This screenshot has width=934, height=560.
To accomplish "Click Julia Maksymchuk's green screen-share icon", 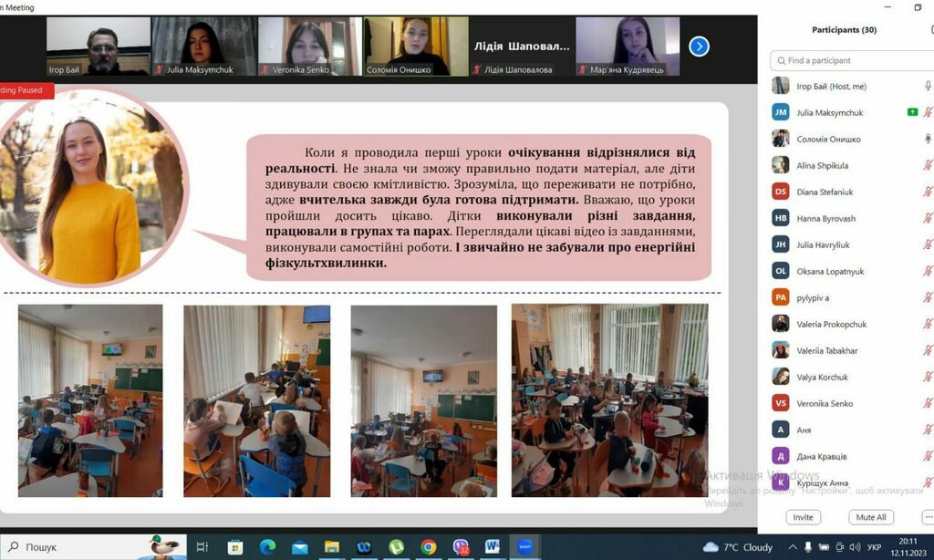I will (x=912, y=112).
